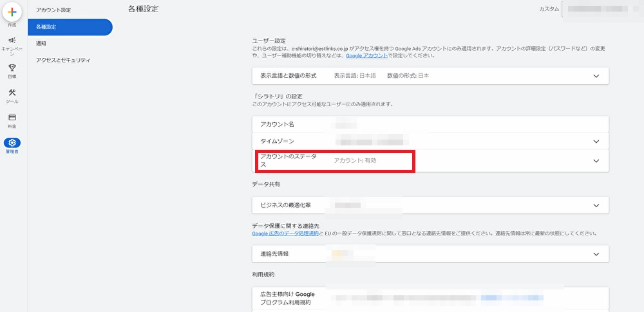This screenshot has width=644, height=312.
Task: Click 広告主様向け Google プログラム利用規約 row
Action: click(290, 298)
